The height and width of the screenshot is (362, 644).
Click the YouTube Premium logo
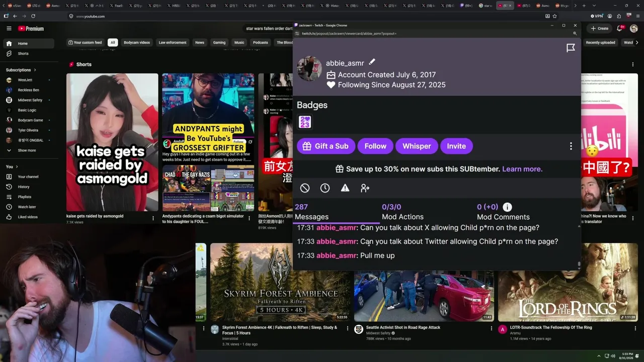(31, 29)
